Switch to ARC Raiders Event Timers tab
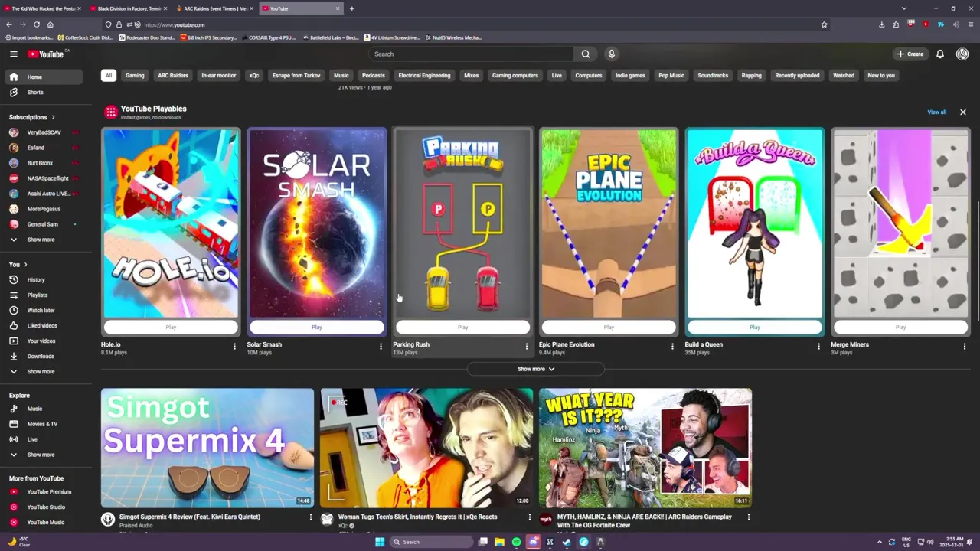The image size is (980, 551). tap(214, 8)
